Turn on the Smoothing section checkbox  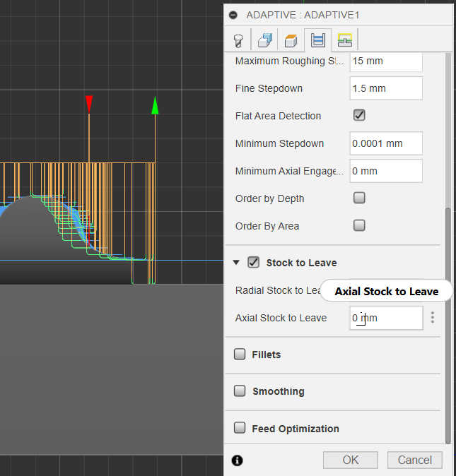tap(240, 391)
